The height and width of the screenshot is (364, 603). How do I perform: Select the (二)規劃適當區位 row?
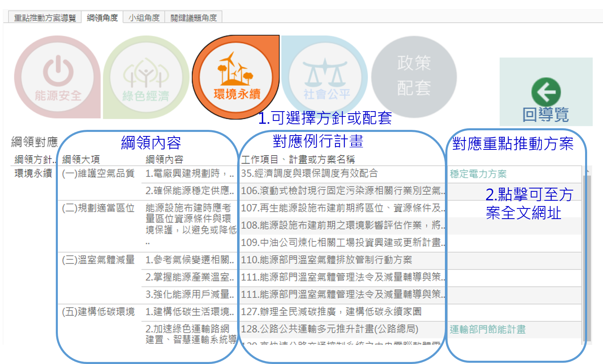(98, 208)
